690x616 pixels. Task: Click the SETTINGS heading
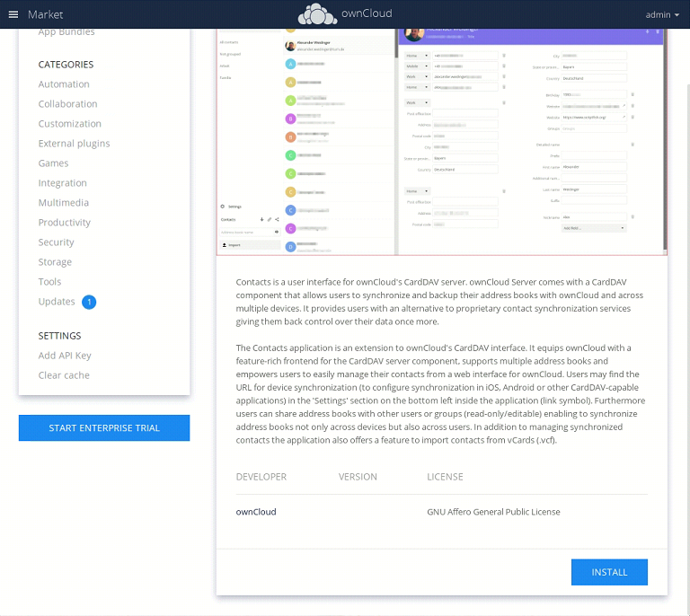pos(59,336)
